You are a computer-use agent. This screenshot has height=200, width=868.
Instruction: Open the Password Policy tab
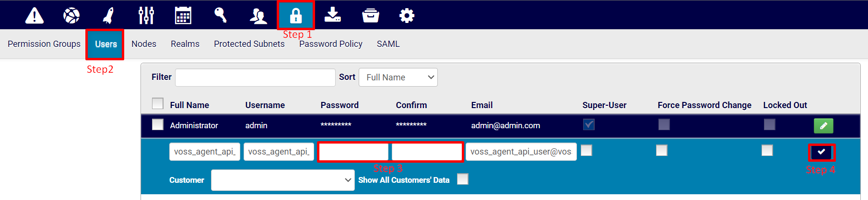pyautogui.click(x=331, y=44)
